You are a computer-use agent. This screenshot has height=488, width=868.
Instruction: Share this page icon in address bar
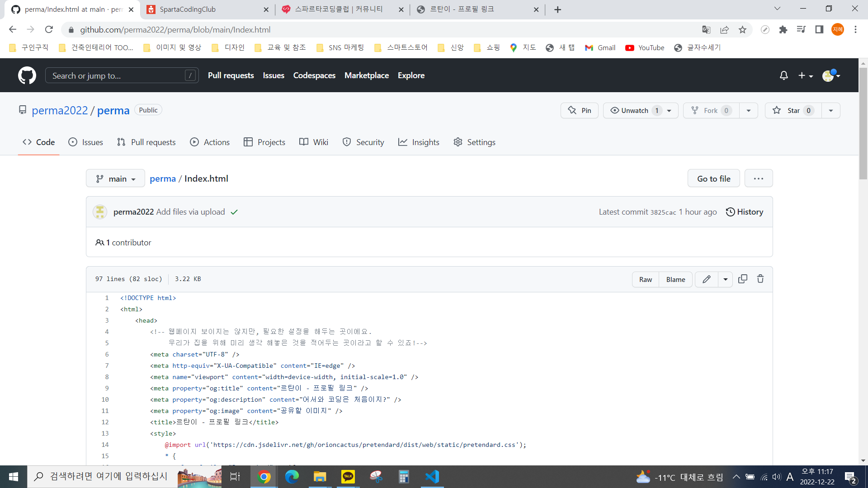pos(724,29)
